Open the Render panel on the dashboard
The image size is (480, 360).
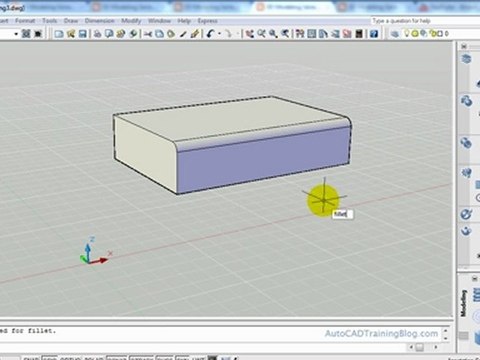(467, 230)
